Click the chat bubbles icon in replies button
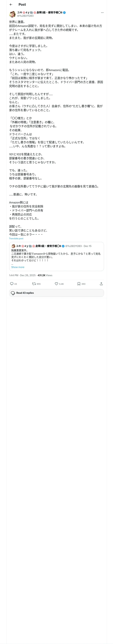Image resolution: width=113 pixels, height=644 pixels. pyautogui.click(x=13, y=293)
